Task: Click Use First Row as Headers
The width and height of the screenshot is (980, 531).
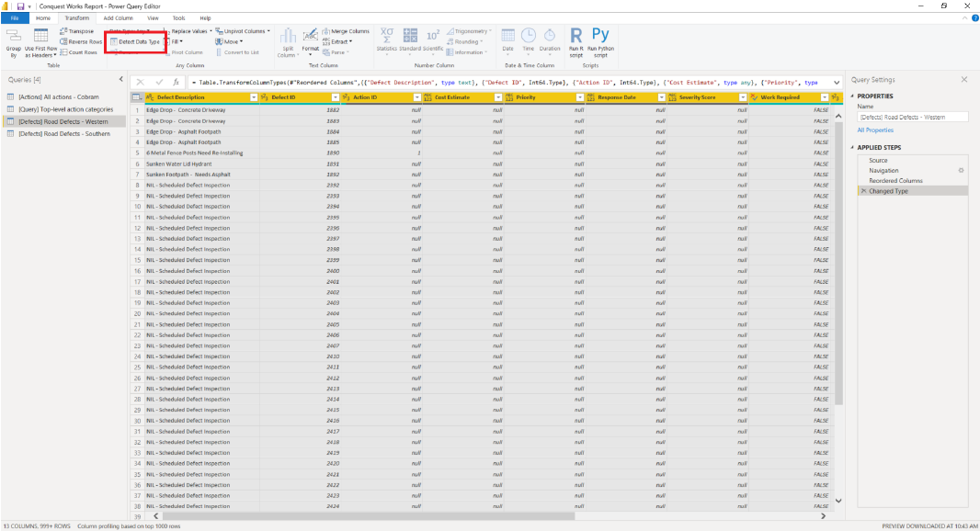Action: point(40,43)
